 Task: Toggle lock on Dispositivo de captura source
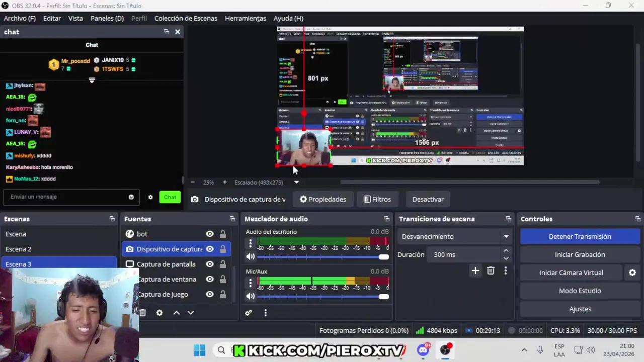222,249
